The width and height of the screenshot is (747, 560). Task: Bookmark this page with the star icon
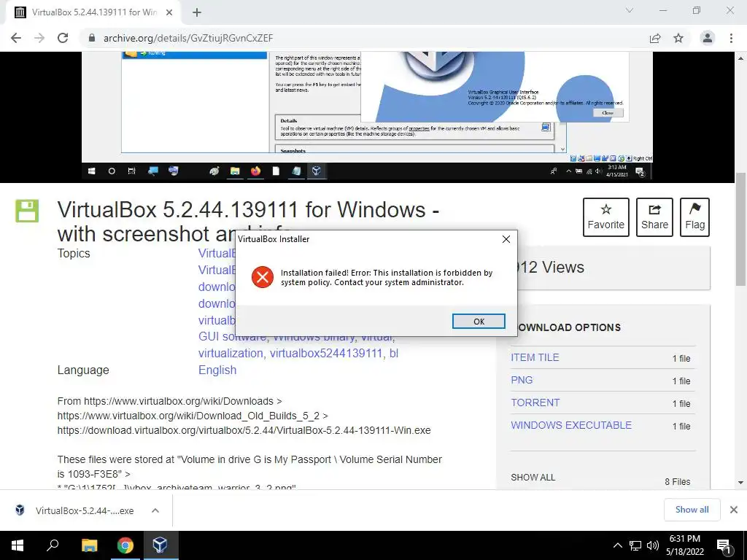pyautogui.click(x=678, y=38)
